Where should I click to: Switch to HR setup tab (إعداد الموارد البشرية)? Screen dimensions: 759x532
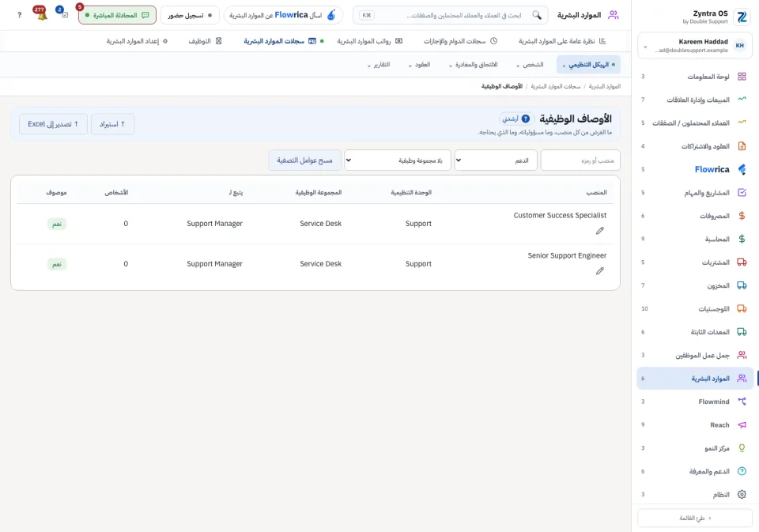137,41
